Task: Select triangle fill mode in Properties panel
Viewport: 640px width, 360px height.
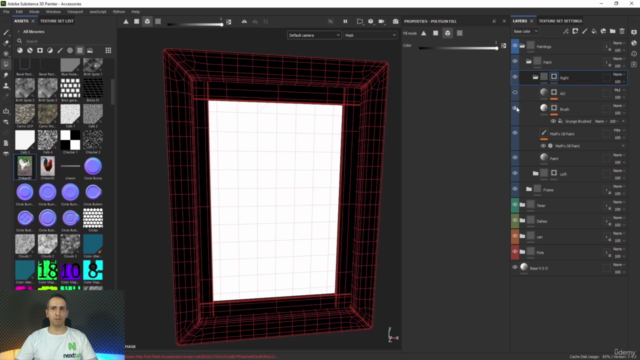Action: pos(424,33)
